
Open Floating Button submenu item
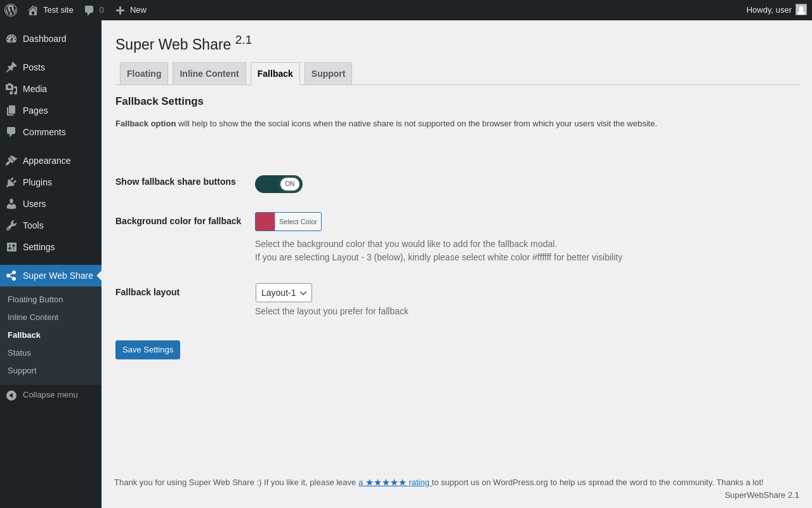(36, 300)
